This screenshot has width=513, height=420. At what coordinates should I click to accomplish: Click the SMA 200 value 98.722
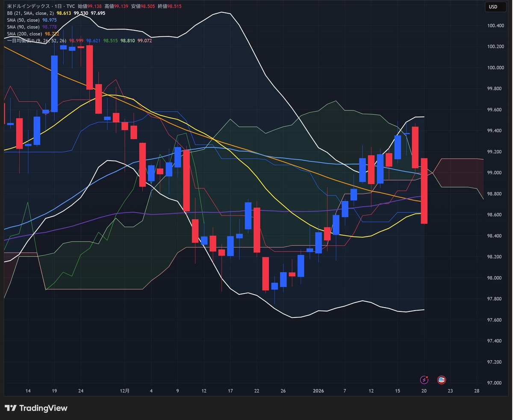coord(52,34)
